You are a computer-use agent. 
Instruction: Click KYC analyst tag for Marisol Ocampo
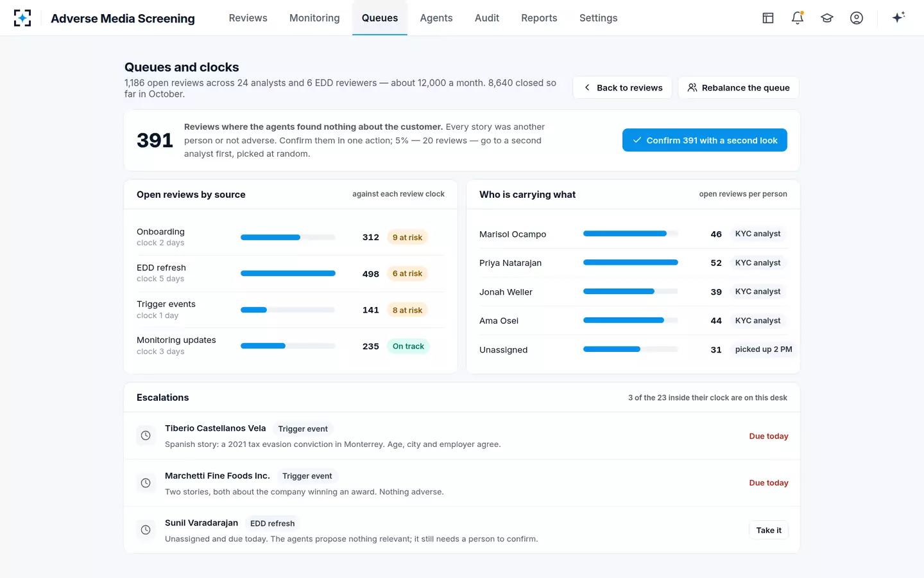click(x=758, y=234)
